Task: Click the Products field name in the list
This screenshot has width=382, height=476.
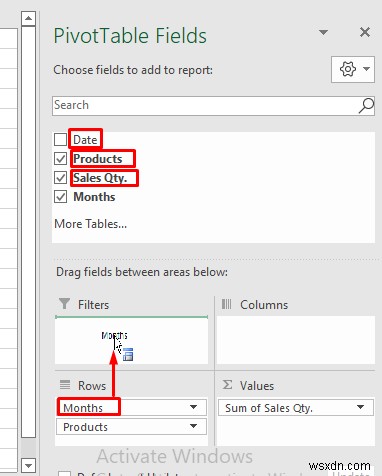Action: [98, 159]
